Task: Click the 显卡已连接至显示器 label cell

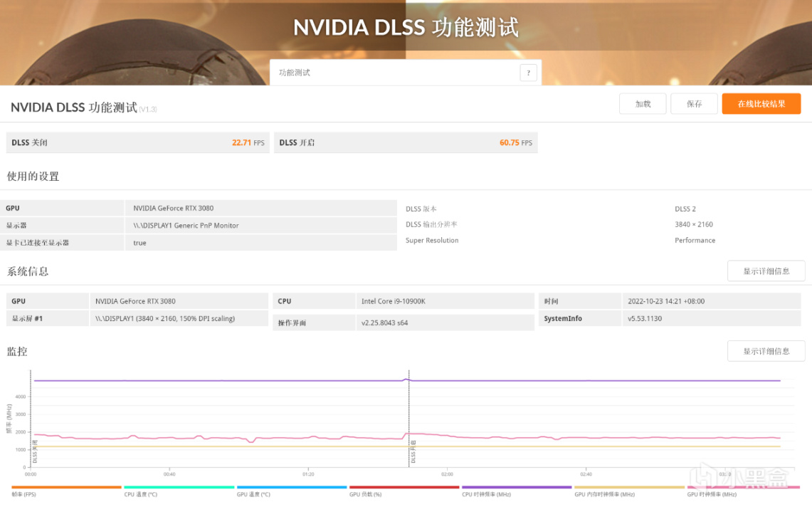Action: [x=62, y=243]
